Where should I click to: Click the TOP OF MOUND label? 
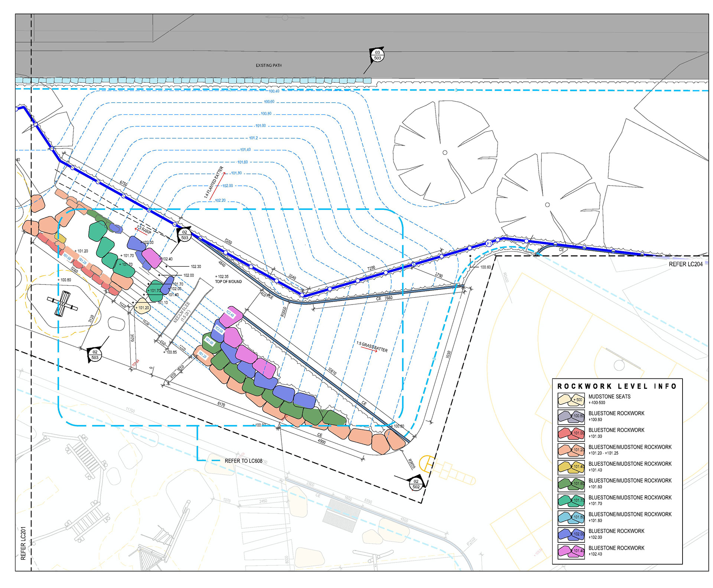(x=228, y=282)
